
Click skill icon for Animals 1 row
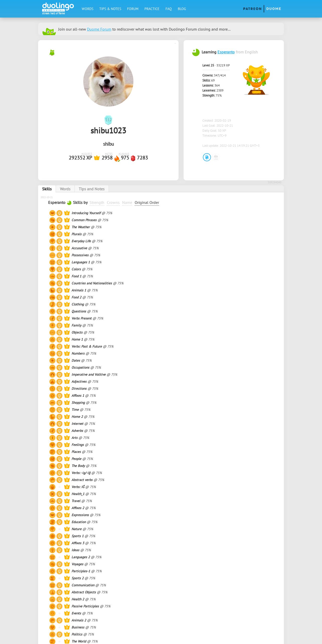click(52, 290)
